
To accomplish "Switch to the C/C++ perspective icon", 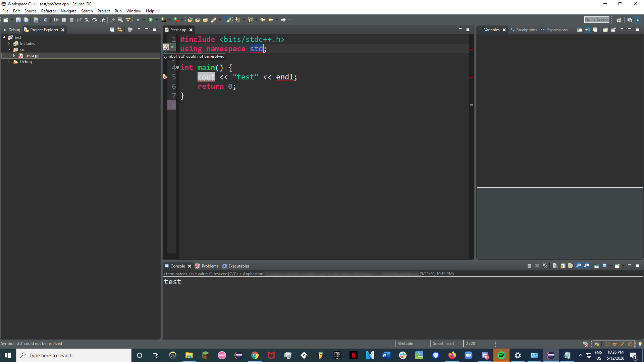I will click(x=630, y=20).
